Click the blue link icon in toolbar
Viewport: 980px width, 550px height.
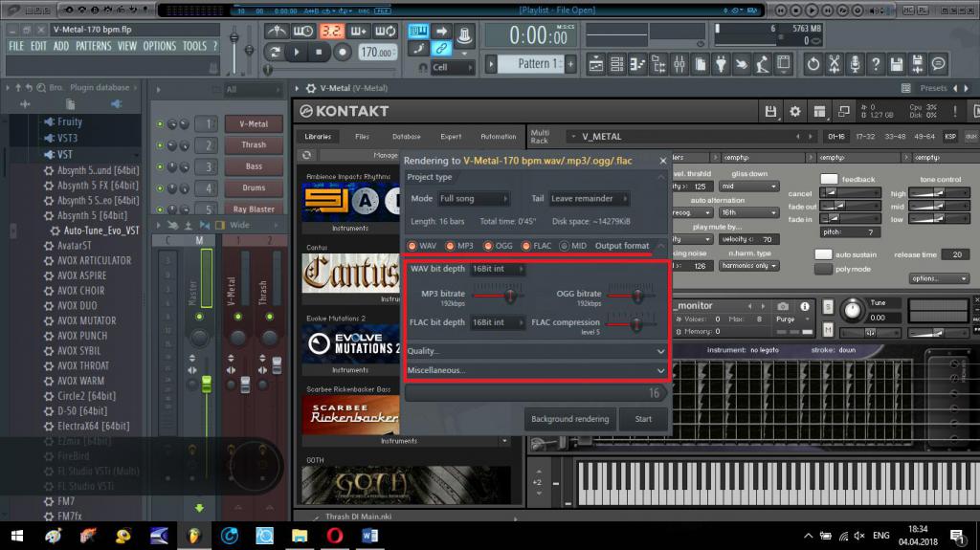point(441,48)
